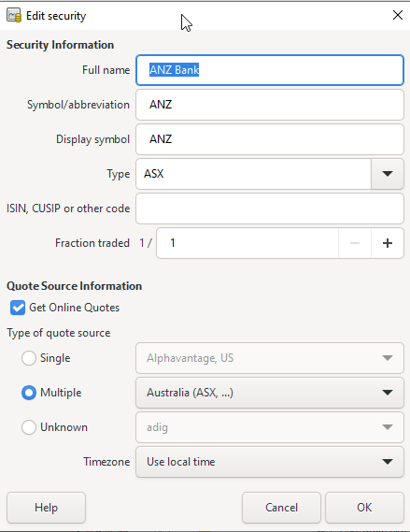Uncheck Get Online Quotes checkbox
This screenshot has width=410, height=532.
point(18,308)
